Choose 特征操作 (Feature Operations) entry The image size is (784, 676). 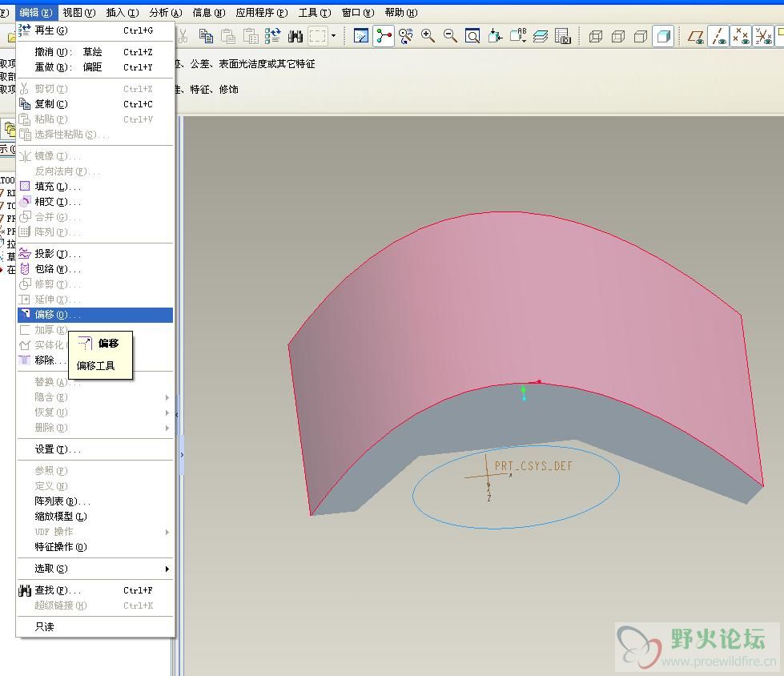95,547
